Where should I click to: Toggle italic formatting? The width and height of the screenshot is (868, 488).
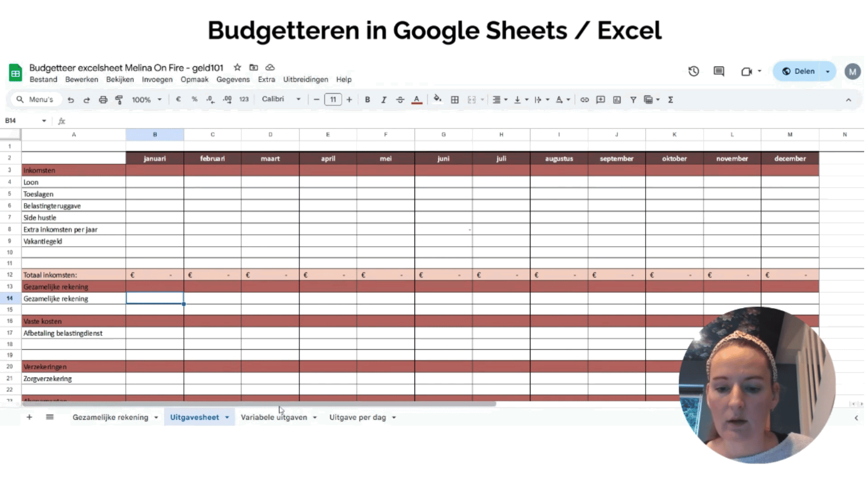click(x=384, y=100)
